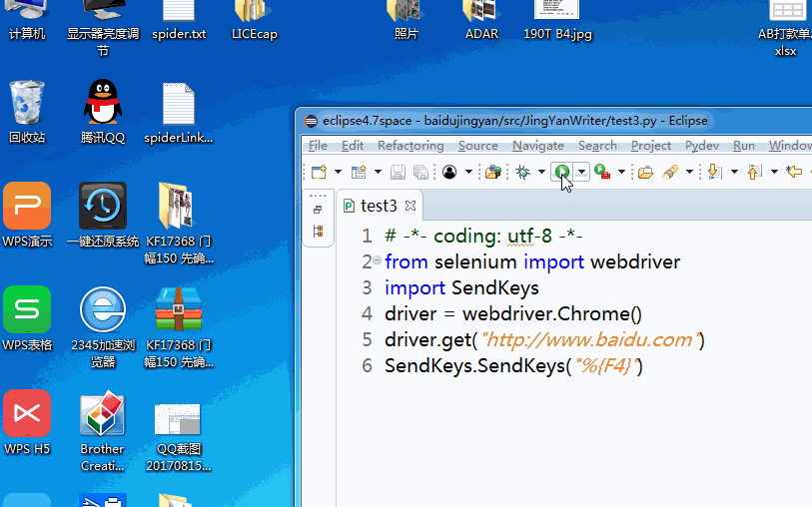This screenshot has width=812, height=507.
Task: Select the 回收站 recycle bin icon
Action: pos(27,113)
